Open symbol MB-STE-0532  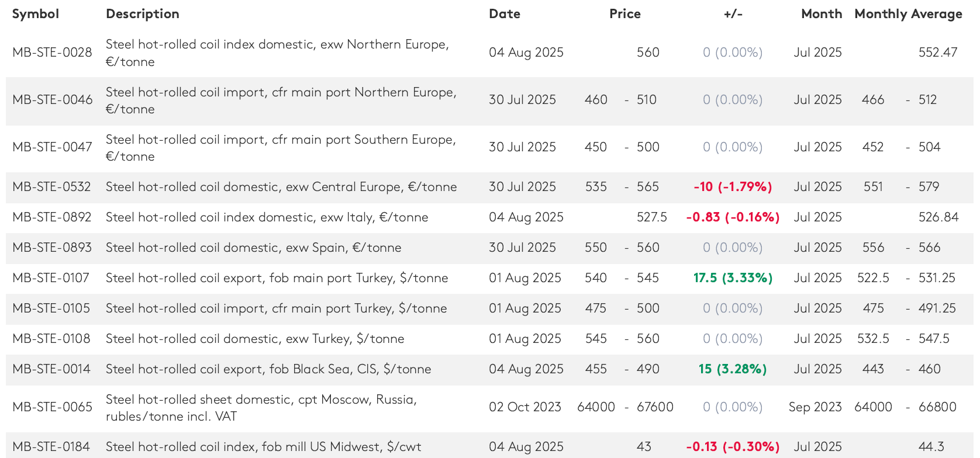(51, 187)
